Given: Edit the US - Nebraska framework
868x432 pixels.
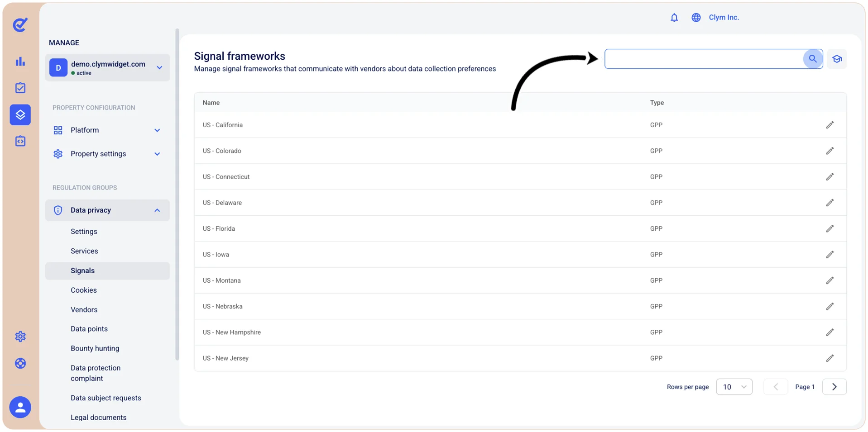Looking at the screenshot, I should point(830,306).
